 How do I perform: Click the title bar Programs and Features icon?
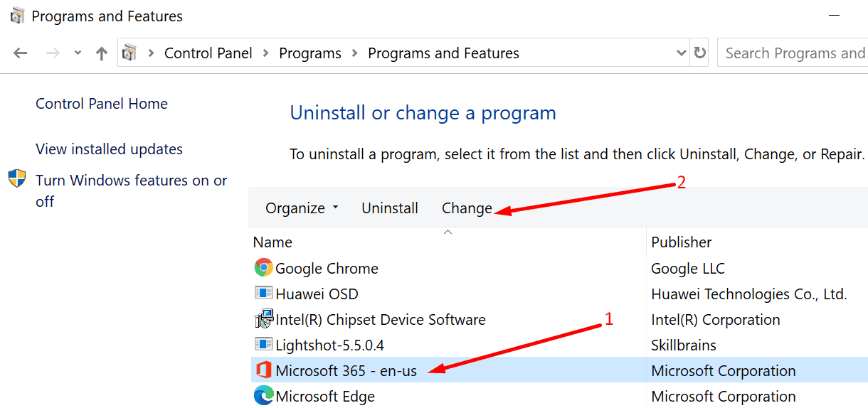[x=17, y=16]
